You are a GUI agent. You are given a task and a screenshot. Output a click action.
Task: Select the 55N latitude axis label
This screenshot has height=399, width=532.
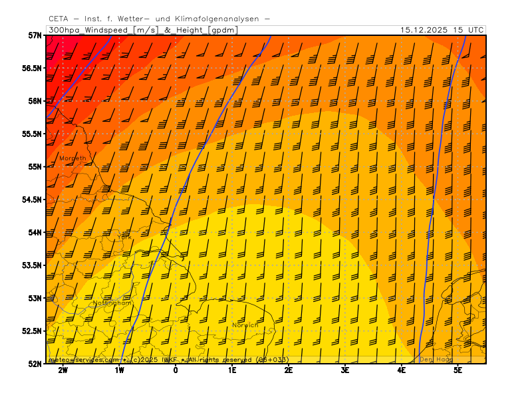(35, 166)
